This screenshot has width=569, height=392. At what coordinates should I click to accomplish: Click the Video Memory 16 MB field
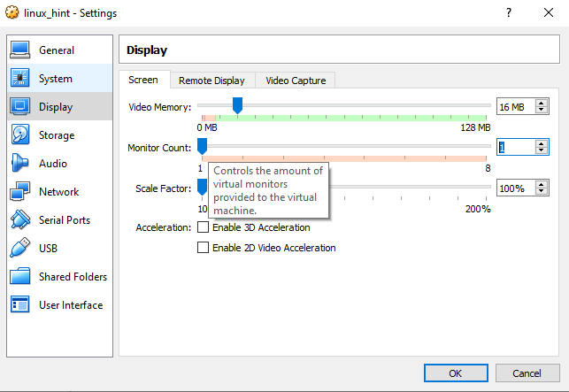(x=516, y=107)
